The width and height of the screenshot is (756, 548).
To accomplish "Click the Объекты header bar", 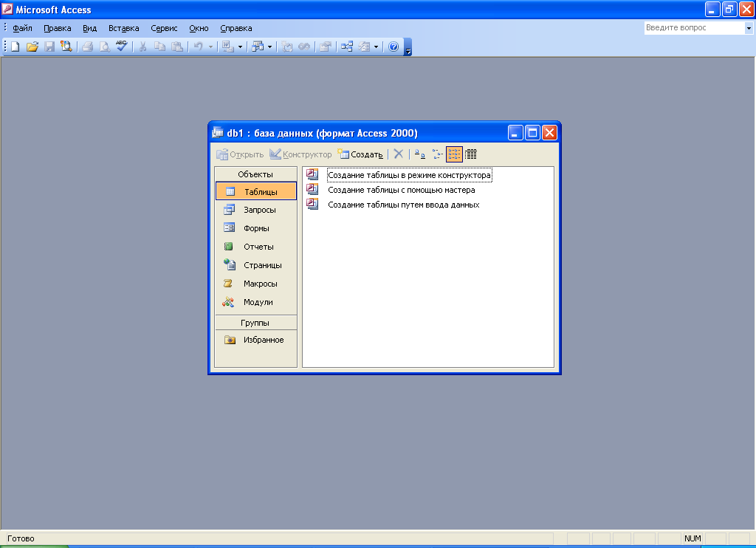I will pyautogui.click(x=255, y=174).
